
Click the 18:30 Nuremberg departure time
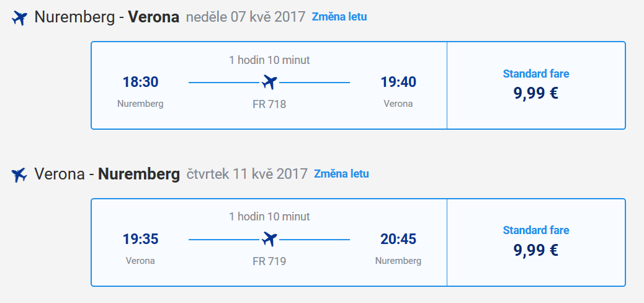140,82
